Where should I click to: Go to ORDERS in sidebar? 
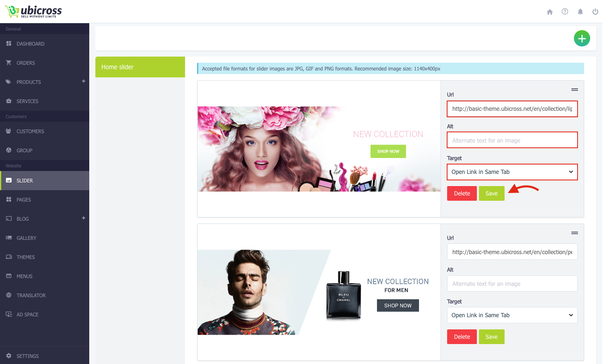44,63
